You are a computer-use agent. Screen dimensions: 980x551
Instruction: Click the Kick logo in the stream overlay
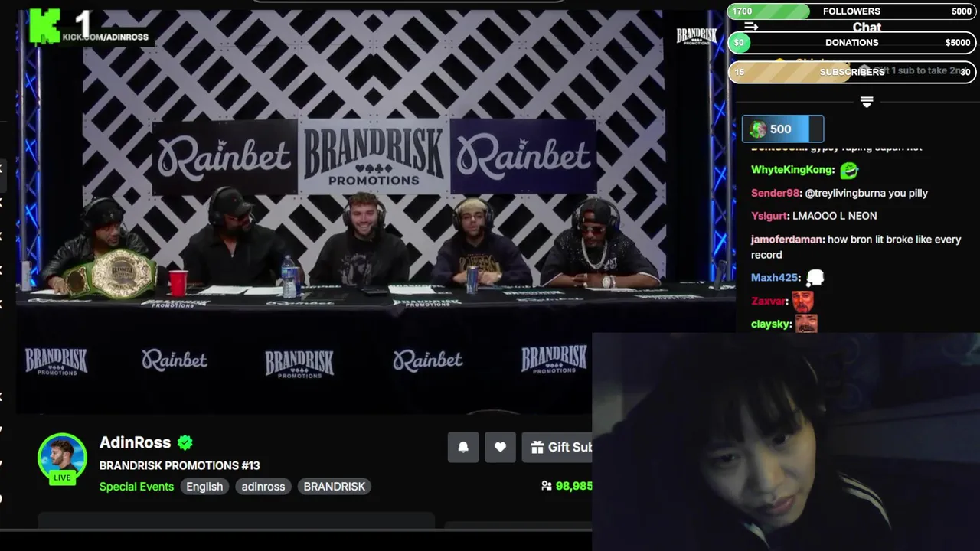44,26
